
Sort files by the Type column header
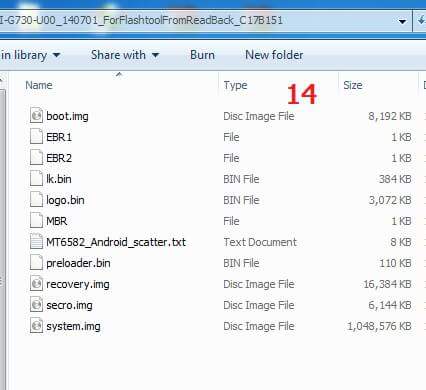[x=235, y=85]
